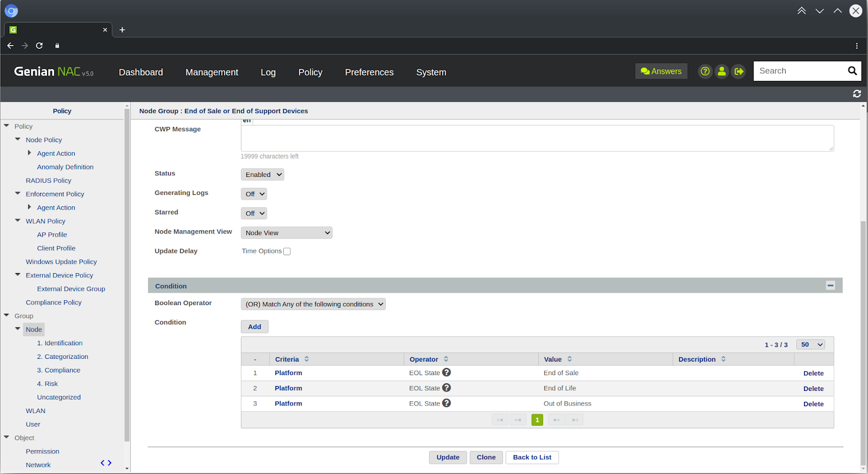
Task: Click the logout icon in header
Action: point(738,71)
